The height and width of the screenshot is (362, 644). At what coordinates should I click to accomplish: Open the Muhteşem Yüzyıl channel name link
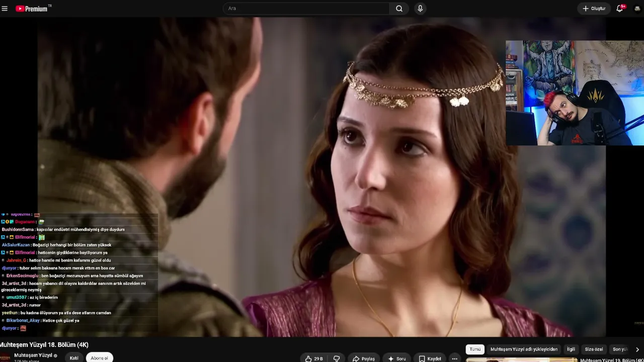click(33, 355)
